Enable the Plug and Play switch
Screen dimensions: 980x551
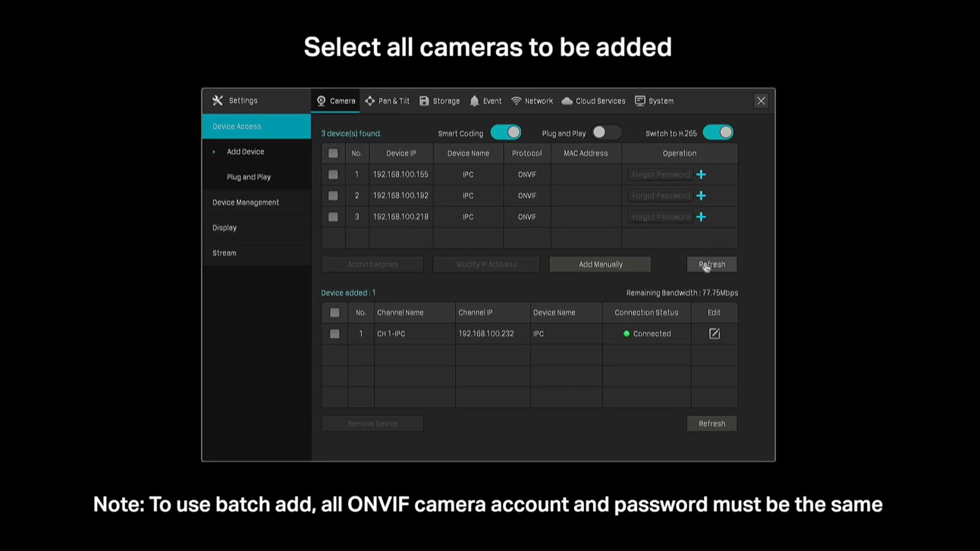[606, 133]
